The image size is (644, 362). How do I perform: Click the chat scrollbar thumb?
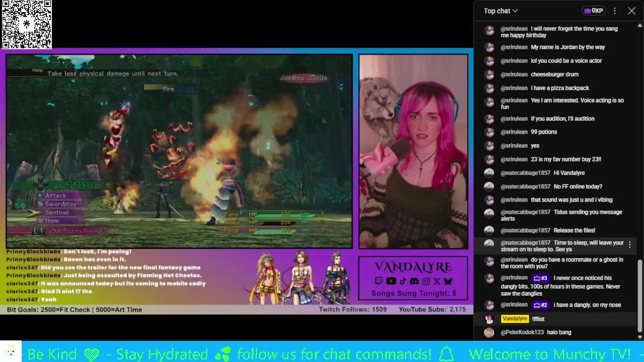coord(640,295)
